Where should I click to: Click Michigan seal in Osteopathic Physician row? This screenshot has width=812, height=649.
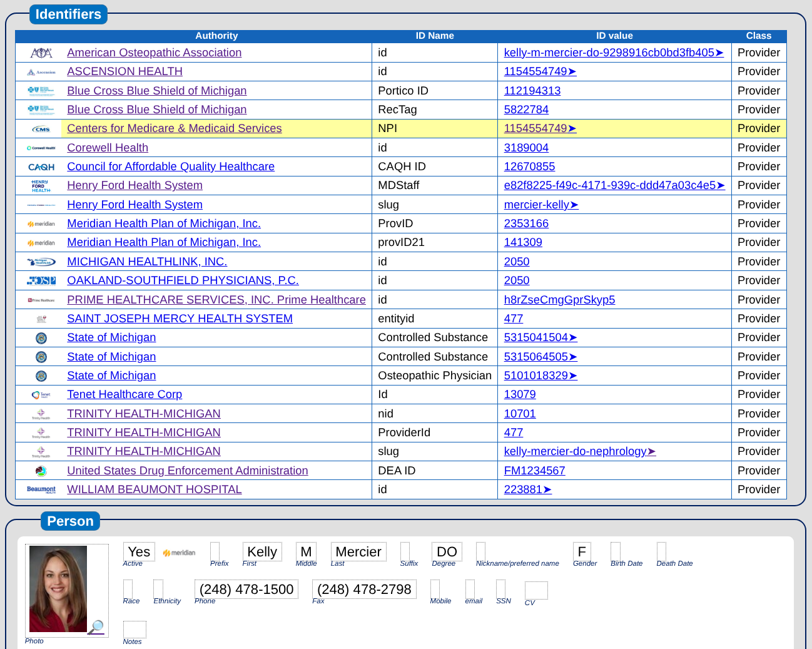coord(41,376)
